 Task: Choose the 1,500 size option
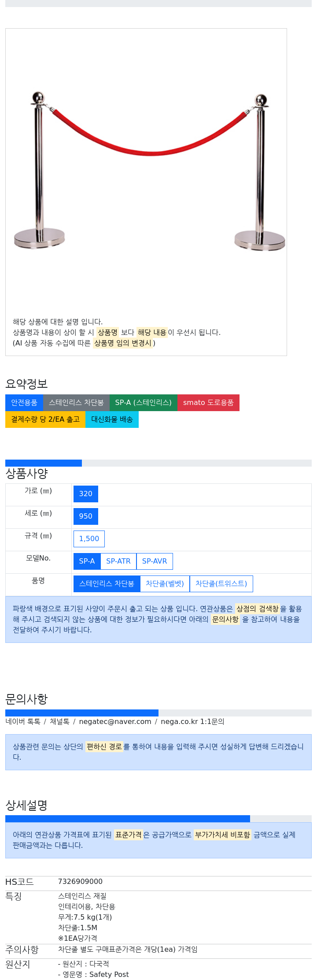point(89,539)
